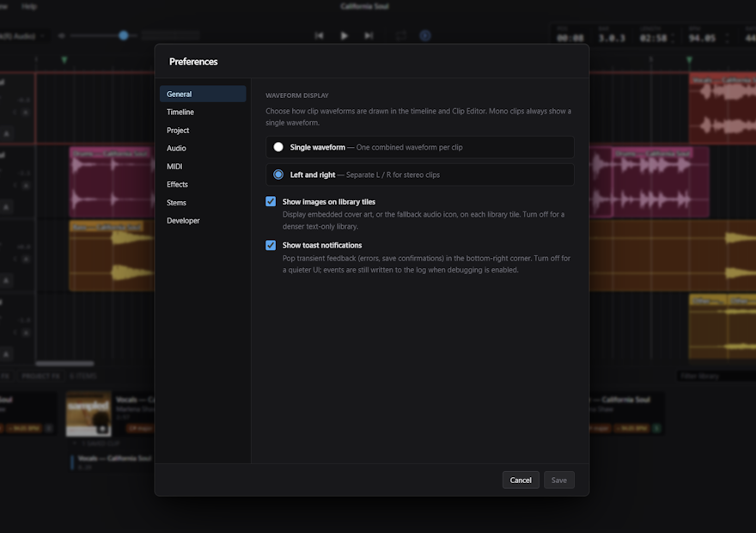756x533 pixels.
Task: Switch to the MIDI preferences tab
Action: (x=203, y=167)
